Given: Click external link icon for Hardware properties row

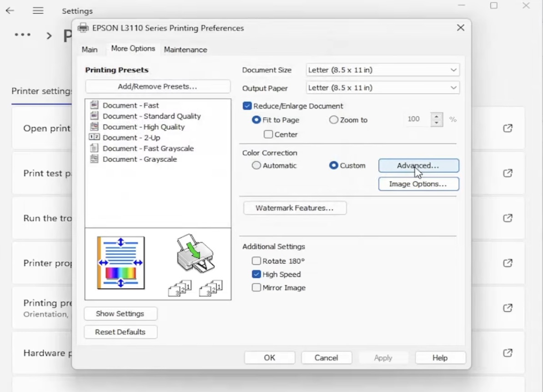Looking at the screenshot, I should click(508, 353).
